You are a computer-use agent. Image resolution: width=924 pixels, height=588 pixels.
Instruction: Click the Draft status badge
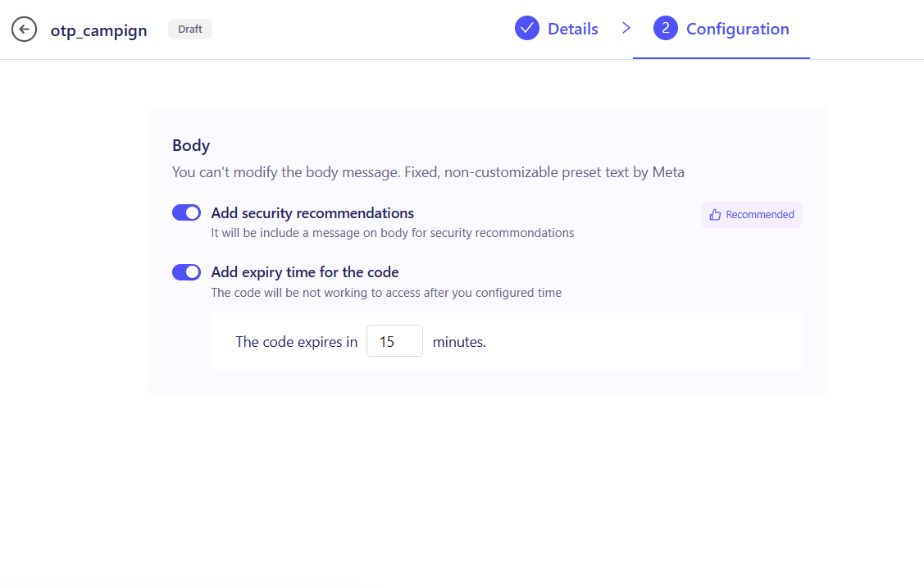pos(189,29)
